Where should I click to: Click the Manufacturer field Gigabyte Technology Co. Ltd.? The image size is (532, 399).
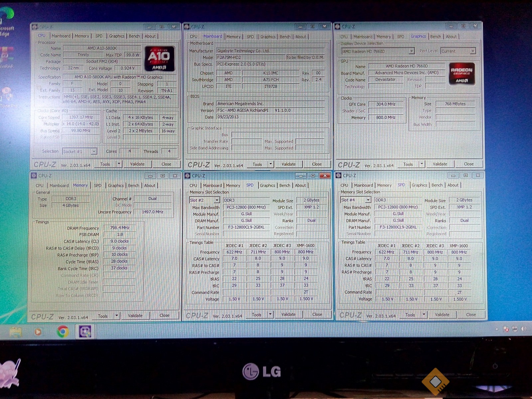270,51
